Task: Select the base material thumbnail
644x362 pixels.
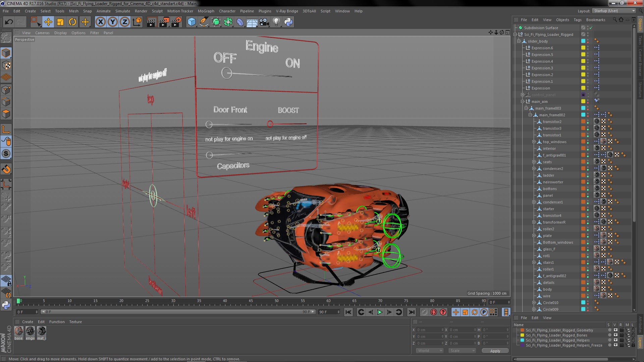Action: (19, 331)
